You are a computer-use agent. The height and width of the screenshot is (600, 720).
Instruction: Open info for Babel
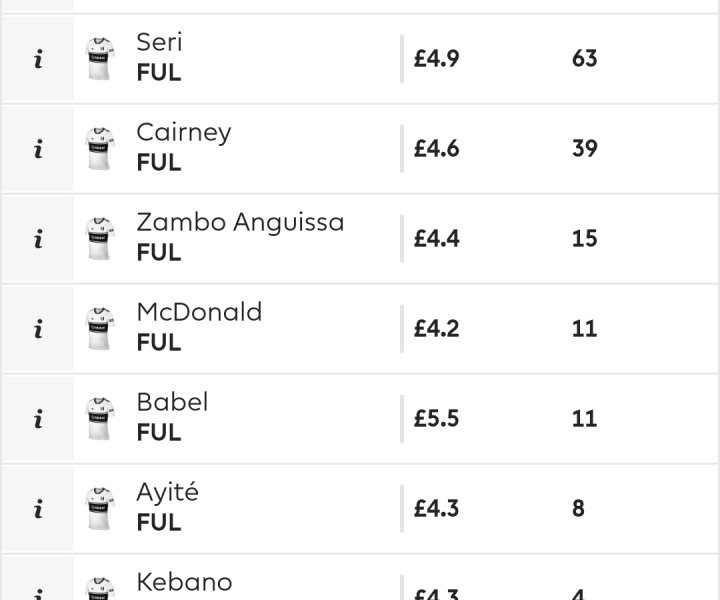[x=38, y=419]
